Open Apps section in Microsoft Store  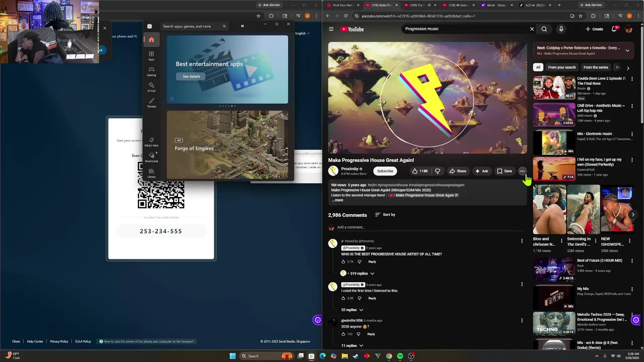(x=151, y=55)
